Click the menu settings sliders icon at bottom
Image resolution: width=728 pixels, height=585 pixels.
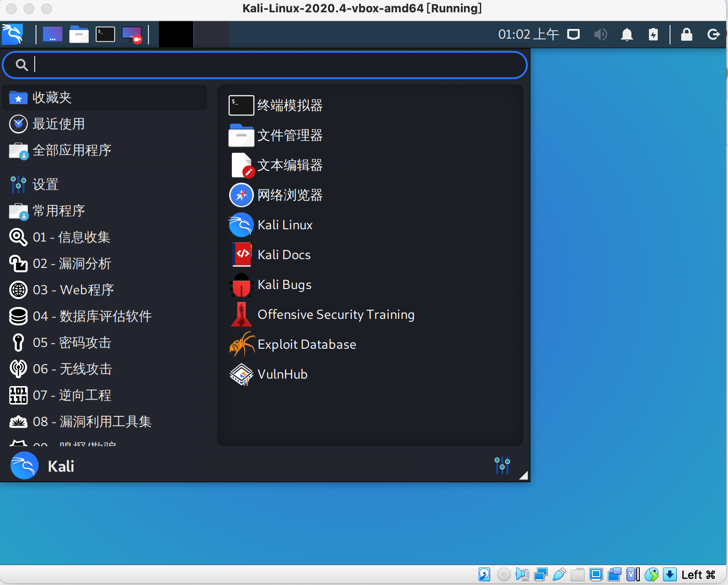pyautogui.click(x=502, y=466)
